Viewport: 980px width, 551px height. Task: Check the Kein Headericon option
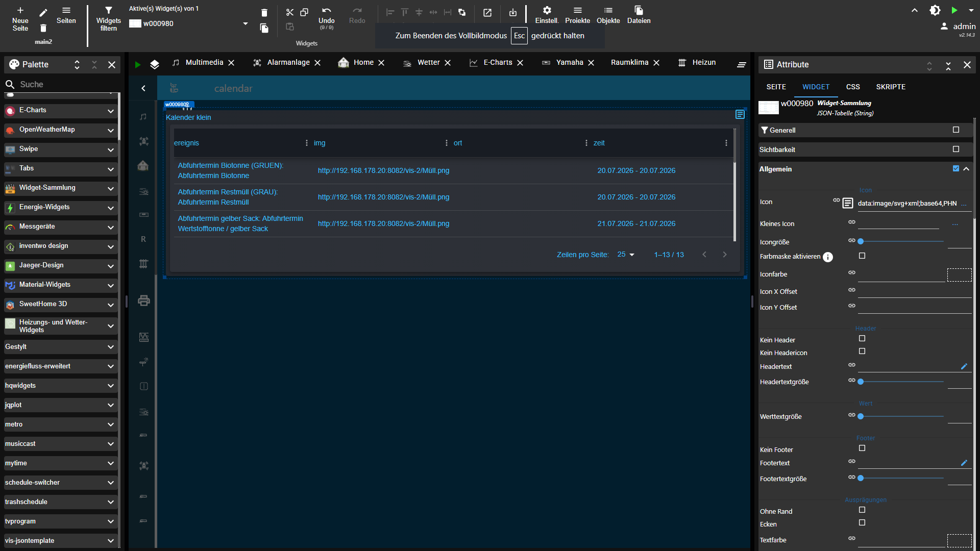(x=862, y=351)
